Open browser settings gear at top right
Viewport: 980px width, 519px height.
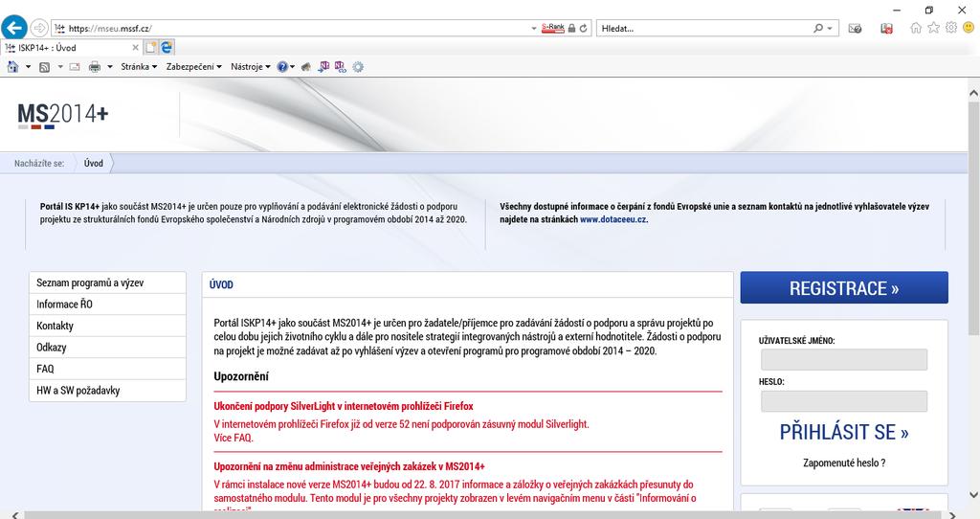coord(950,28)
